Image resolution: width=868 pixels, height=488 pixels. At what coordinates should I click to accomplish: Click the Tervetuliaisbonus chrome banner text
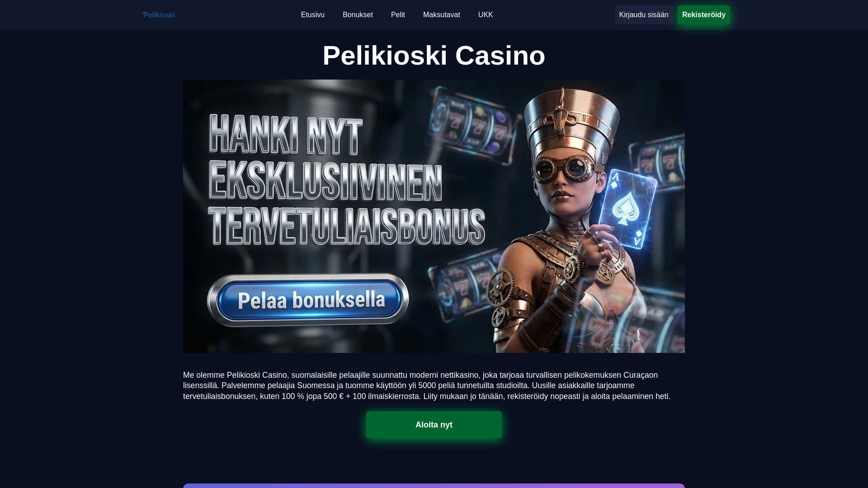point(347,226)
